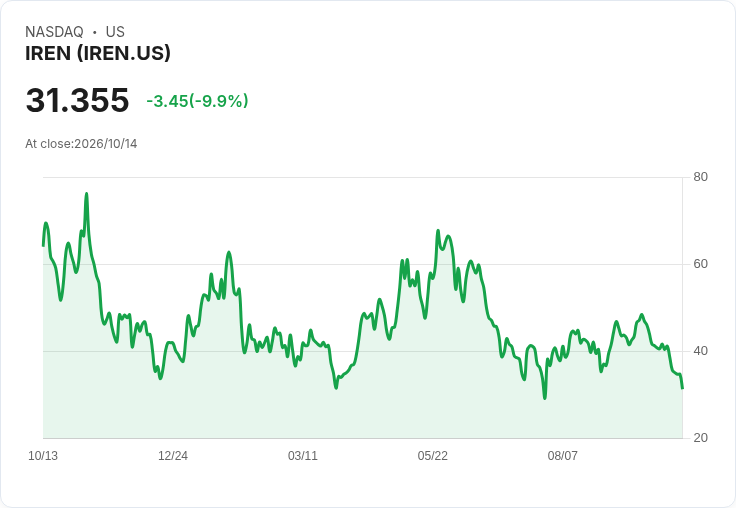Viewport: 736px width, 508px height.
Task: Click the leftmost start of price line
Action: pyautogui.click(x=43, y=246)
